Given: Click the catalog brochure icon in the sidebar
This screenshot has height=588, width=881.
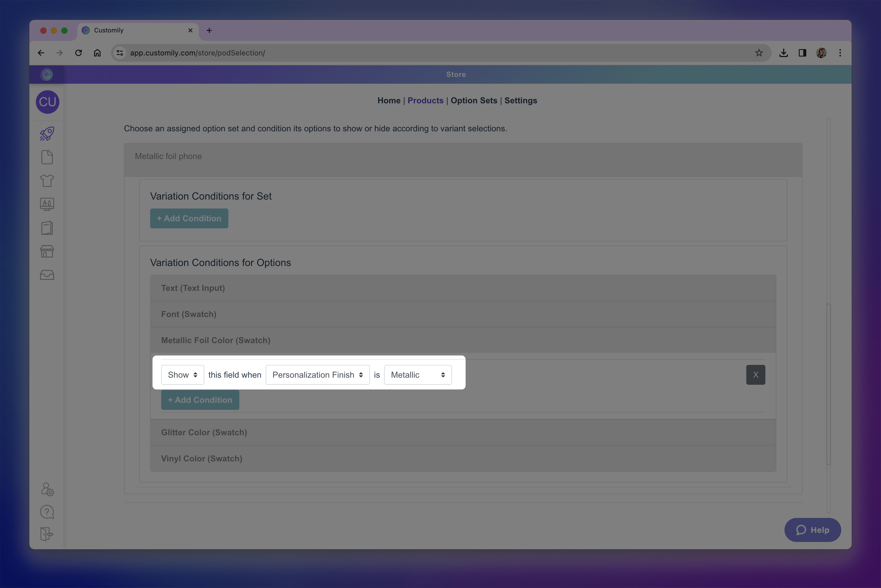Looking at the screenshot, I should pos(47,228).
